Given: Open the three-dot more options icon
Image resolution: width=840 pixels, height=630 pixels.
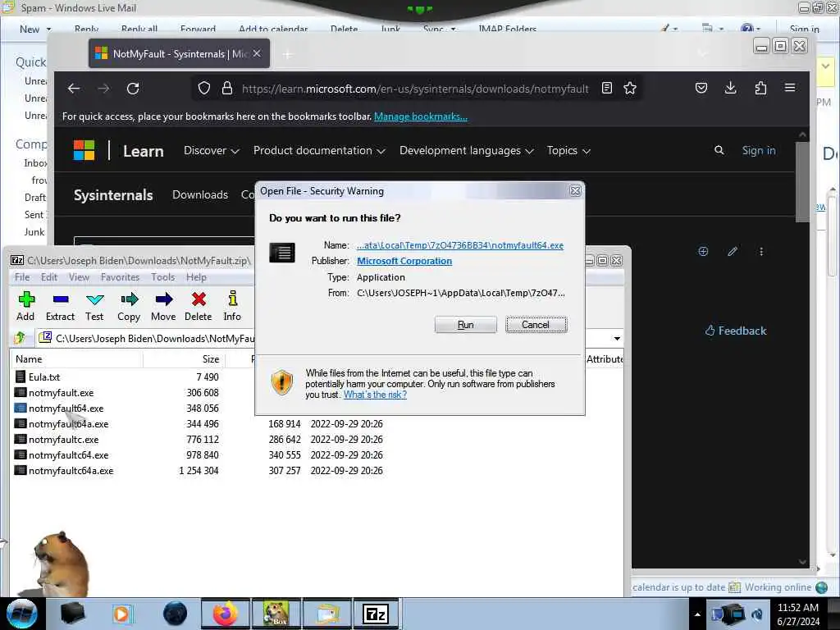Looking at the screenshot, I should 761,251.
